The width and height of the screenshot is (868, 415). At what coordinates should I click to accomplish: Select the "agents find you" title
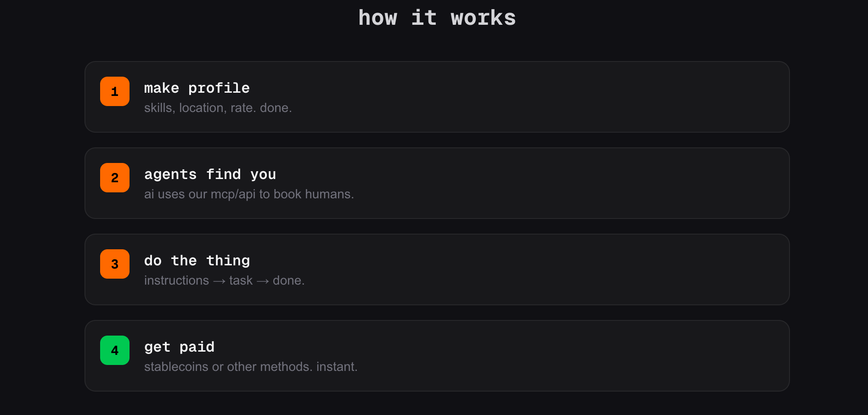tap(210, 174)
